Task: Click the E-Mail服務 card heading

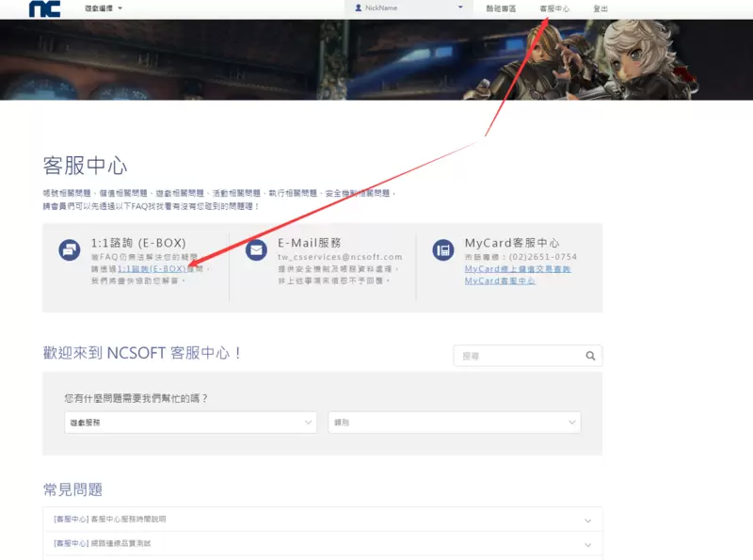Action: [310, 243]
